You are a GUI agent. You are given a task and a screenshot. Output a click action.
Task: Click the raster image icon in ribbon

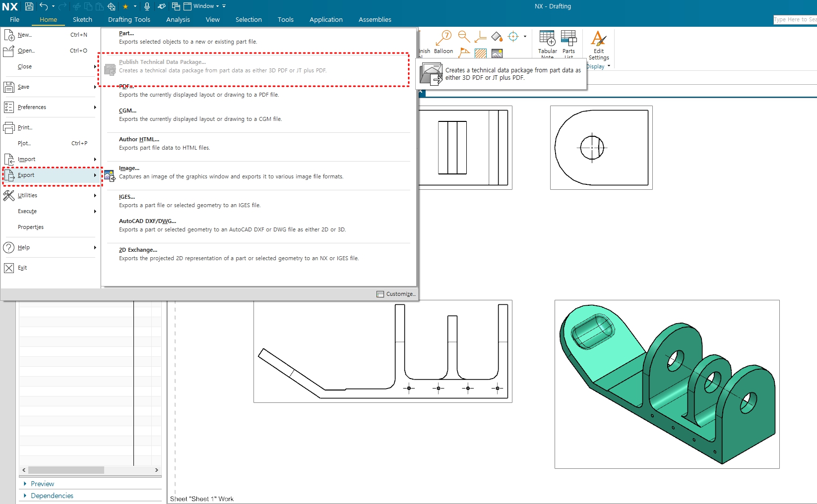click(497, 53)
